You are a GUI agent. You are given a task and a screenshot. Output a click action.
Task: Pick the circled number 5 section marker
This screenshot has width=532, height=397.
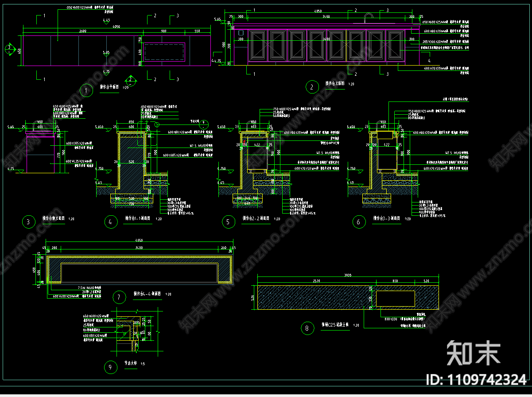tap(228, 222)
